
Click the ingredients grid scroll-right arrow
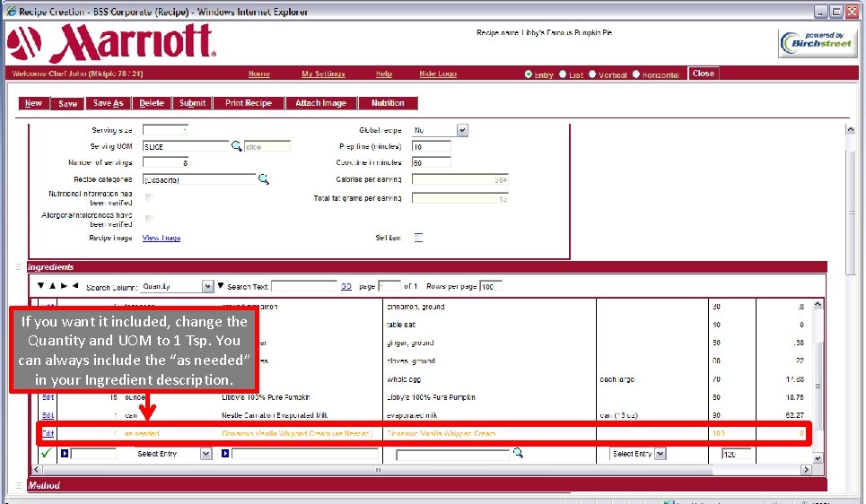[807, 470]
